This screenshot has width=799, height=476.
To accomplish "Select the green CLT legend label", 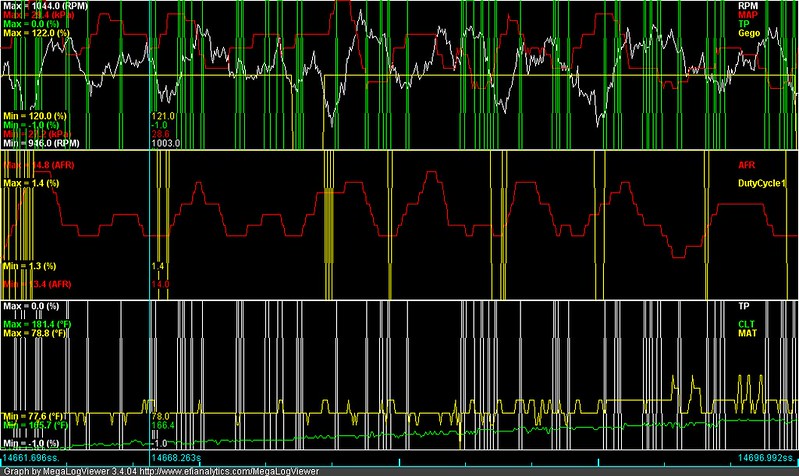I will click(746, 324).
